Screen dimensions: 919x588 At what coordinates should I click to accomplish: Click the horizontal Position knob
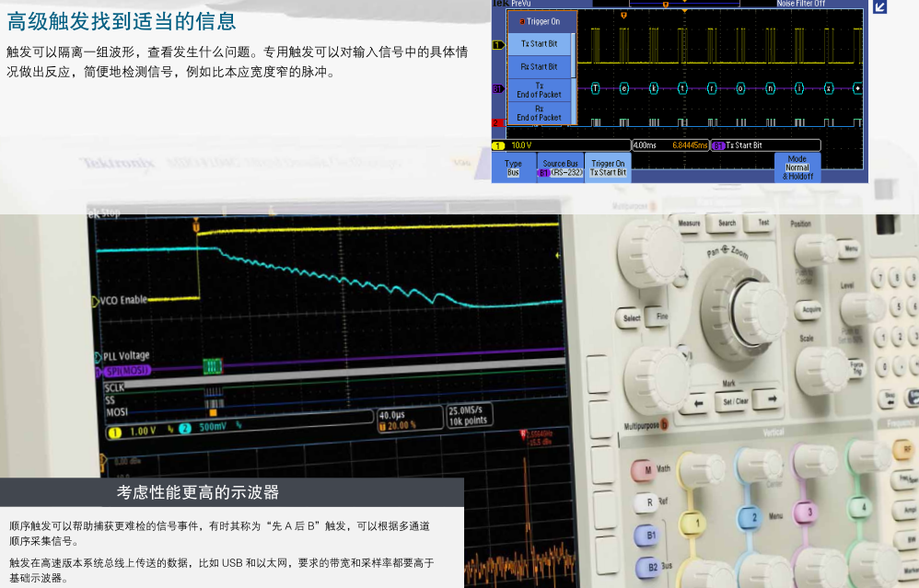coord(817,251)
